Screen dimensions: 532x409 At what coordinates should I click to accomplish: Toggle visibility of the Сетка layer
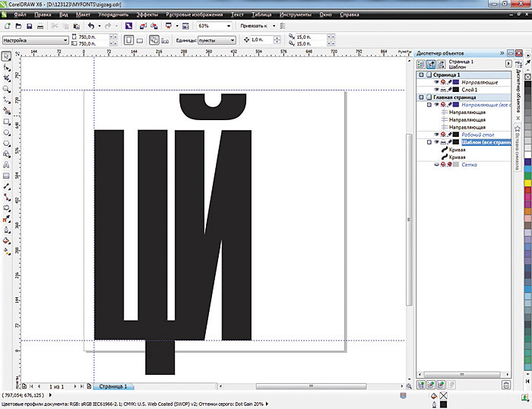tap(437, 163)
